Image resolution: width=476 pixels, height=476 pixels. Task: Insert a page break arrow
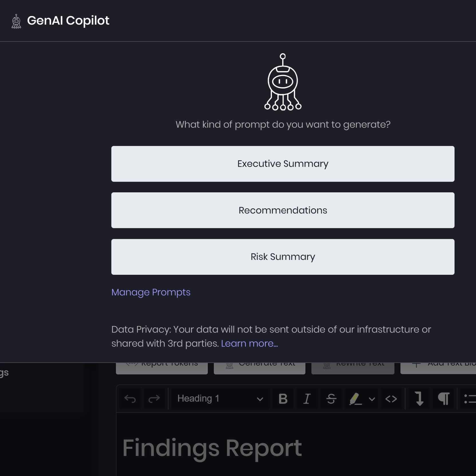420,399
